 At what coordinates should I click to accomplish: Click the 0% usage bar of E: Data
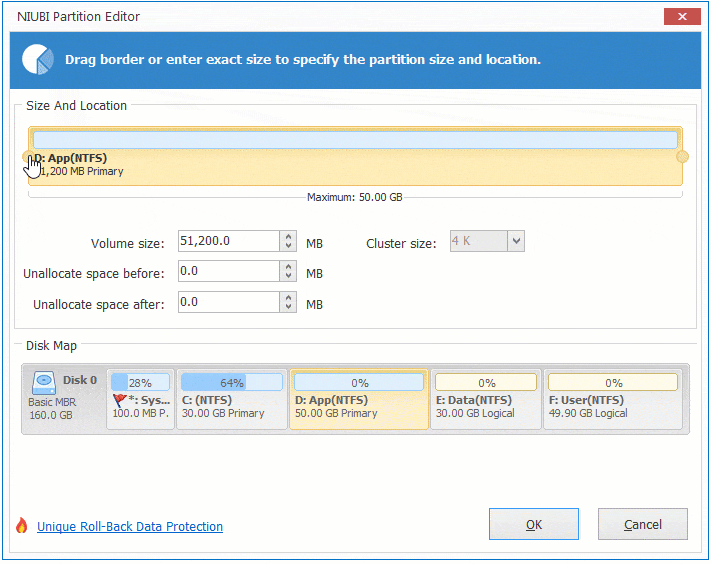[486, 382]
